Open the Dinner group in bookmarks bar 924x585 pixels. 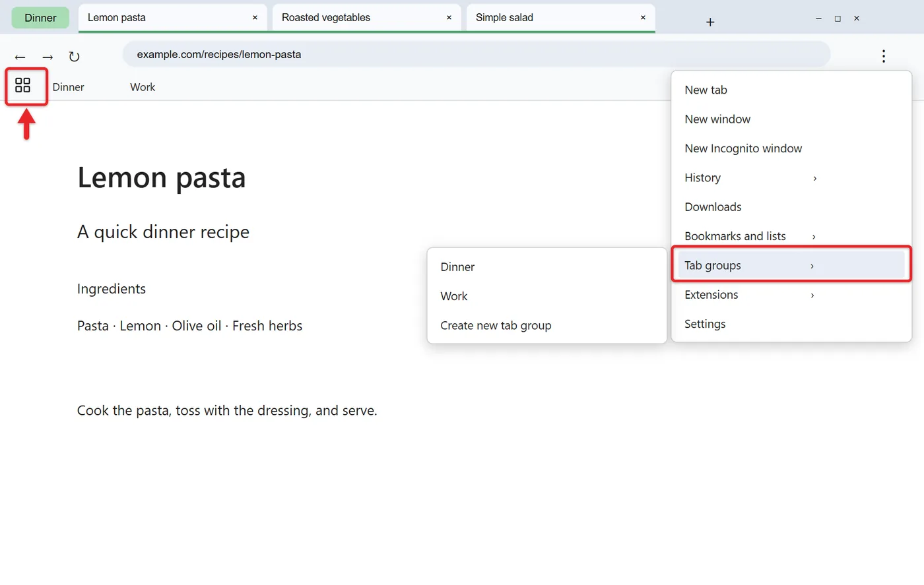(69, 87)
